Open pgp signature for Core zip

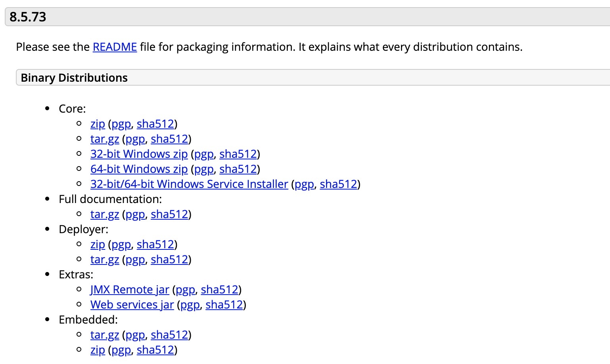[121, 124]
